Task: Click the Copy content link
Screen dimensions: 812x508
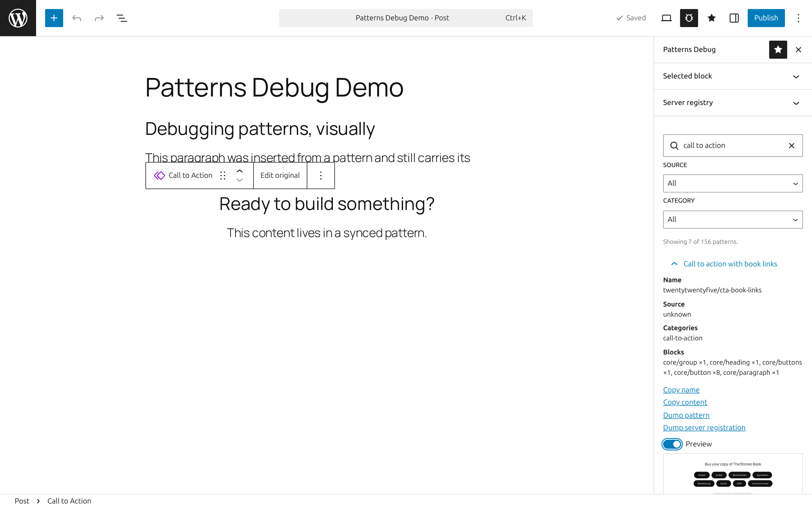Action: (x=685, y=402)
